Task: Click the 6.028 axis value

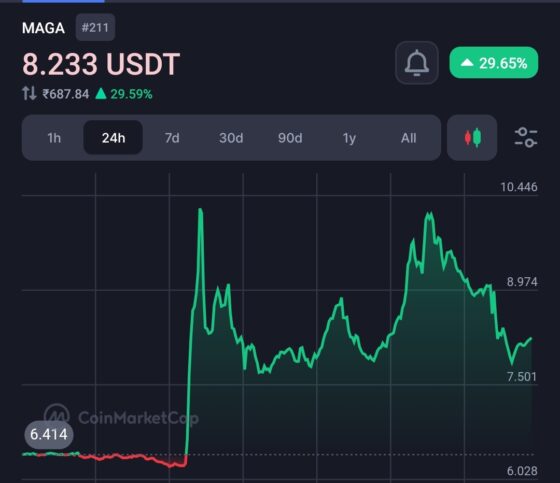Action: [522, 471]
